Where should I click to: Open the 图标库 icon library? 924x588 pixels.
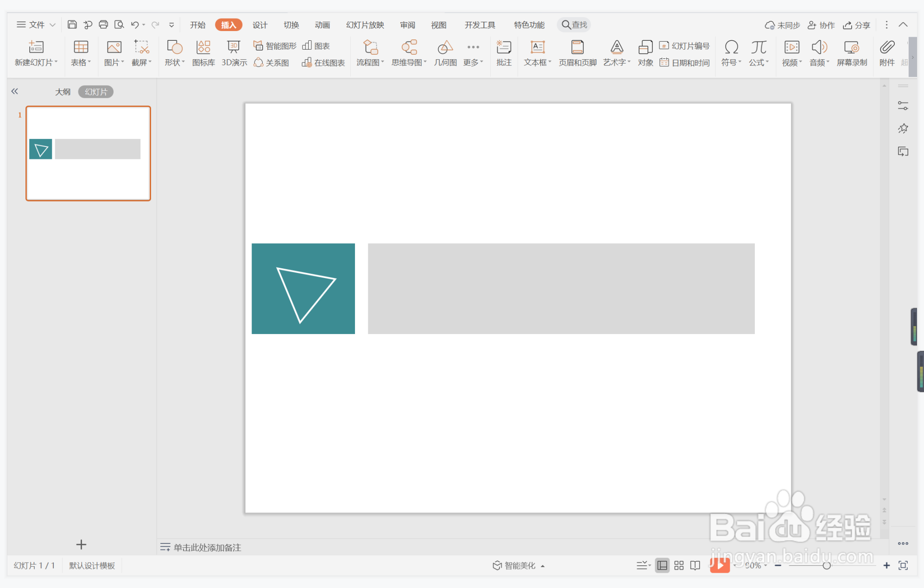(203, 53)
